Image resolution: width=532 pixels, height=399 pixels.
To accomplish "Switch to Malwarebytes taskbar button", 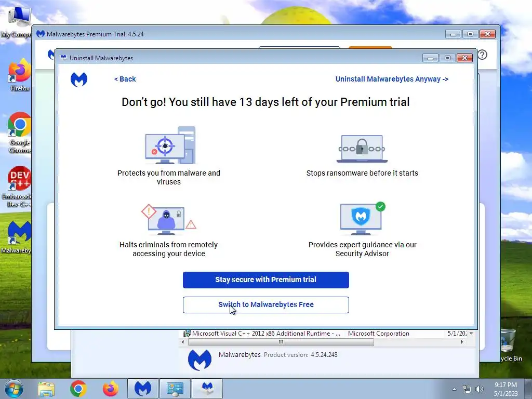I will [143, 389].
